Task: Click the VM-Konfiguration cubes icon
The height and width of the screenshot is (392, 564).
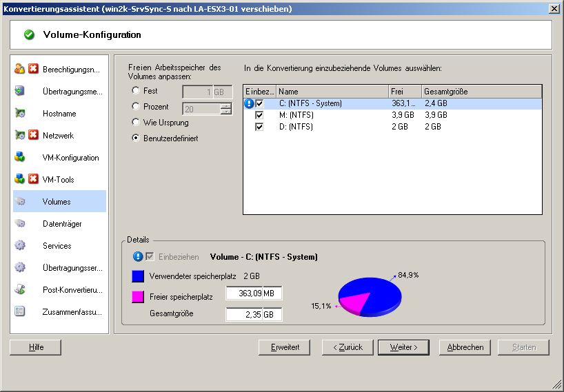Action: point(19,157)
